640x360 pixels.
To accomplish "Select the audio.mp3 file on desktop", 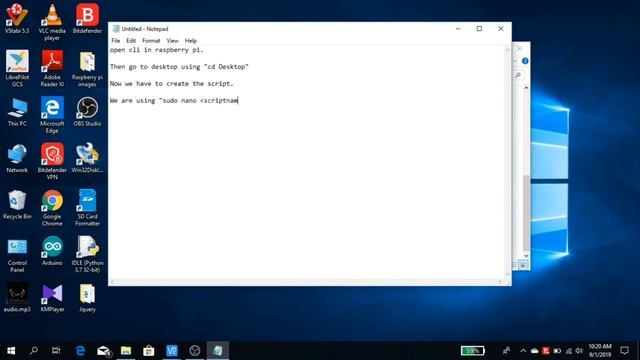I will click(17, 298).
